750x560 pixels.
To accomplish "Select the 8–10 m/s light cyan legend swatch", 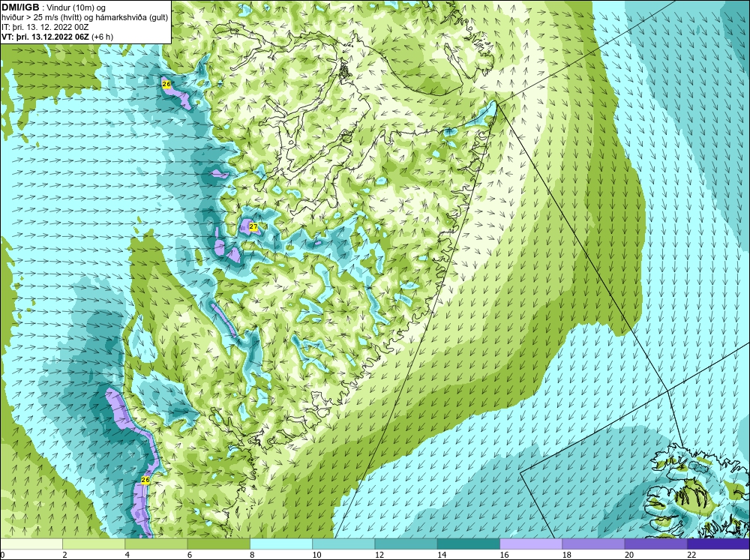I will 281,544.
